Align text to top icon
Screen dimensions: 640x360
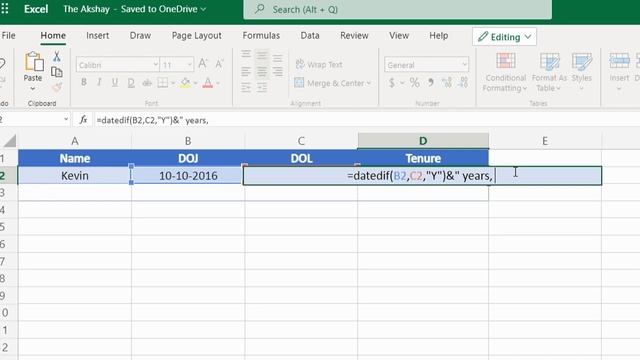pos(246,54)
